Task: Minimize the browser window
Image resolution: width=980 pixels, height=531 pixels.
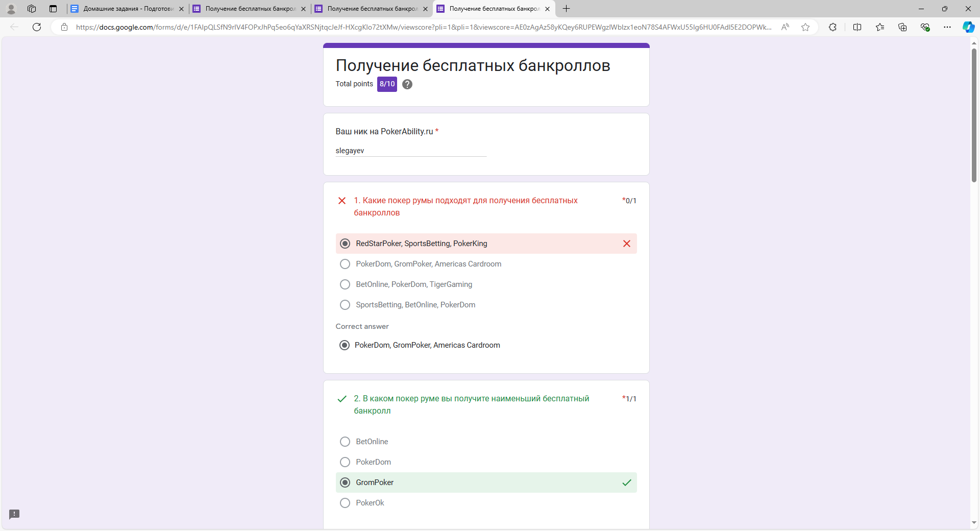Action: click(x=921, y=9)
